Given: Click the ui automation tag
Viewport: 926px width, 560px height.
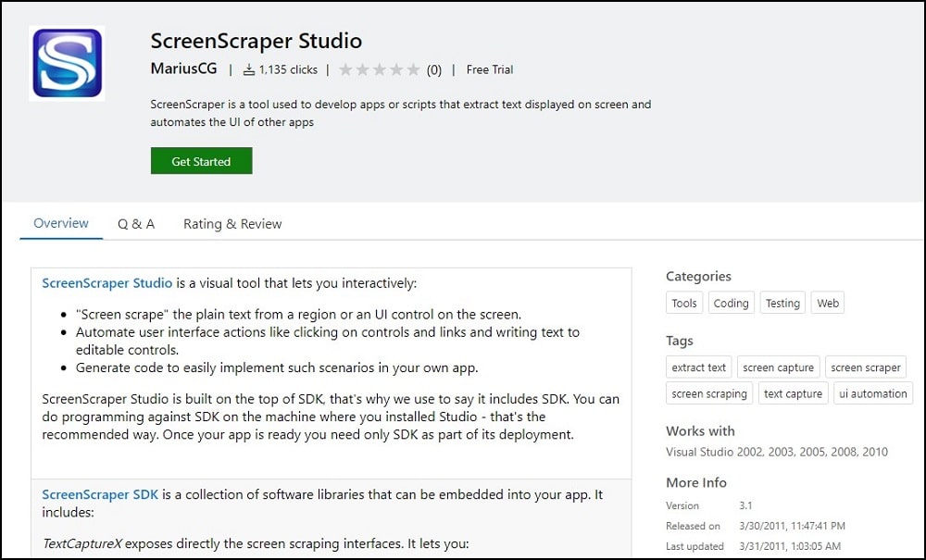Looking at the screenshot, I should pyautogui.click(x=873, y=393).
